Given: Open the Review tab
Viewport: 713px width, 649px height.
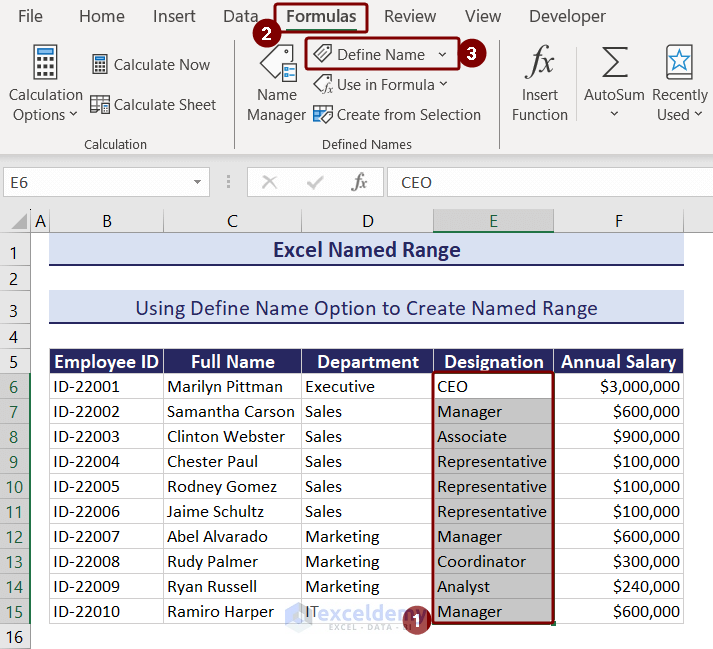Looking at the screenshot, I should 410,16.
